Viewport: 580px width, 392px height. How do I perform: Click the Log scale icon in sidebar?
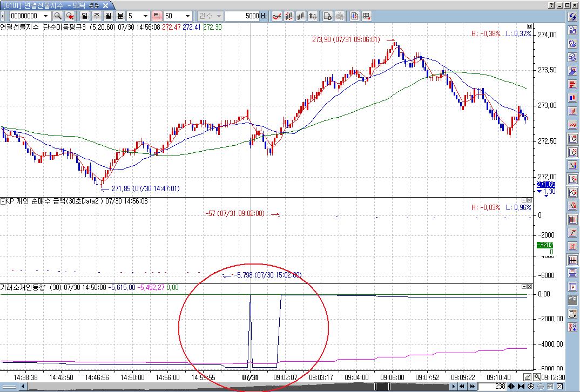(572, 125)
